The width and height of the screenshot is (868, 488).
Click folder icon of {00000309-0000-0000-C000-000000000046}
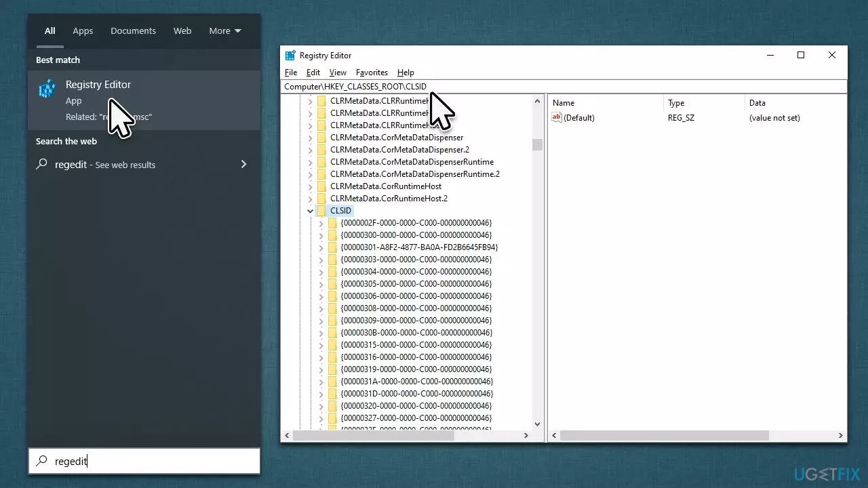tap(332, 321)
